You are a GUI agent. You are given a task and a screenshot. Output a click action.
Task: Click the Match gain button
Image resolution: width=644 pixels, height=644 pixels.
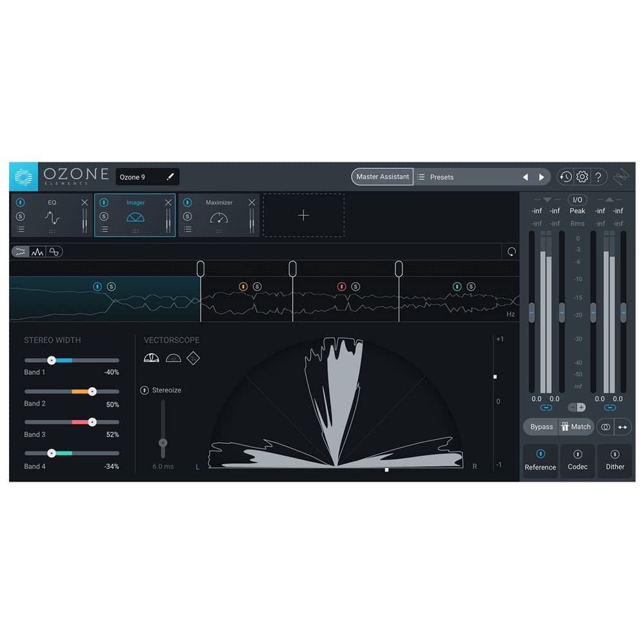click(x=576, y=427)
